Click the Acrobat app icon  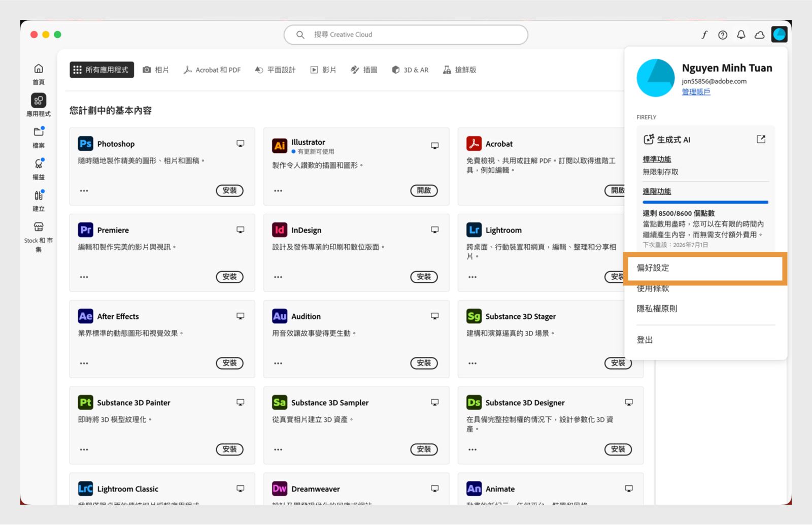(x=474, y=144)
